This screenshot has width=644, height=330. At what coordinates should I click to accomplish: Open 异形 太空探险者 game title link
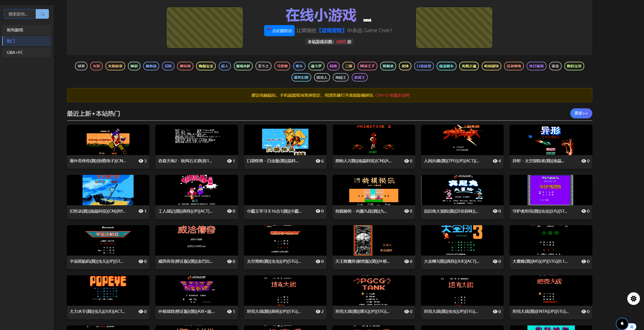pyautogui.click(x=538, y=161)
